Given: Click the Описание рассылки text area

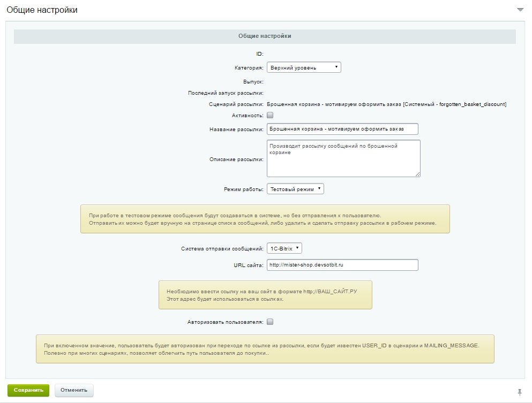Looking at the screenshot, I should pos(343,158).
